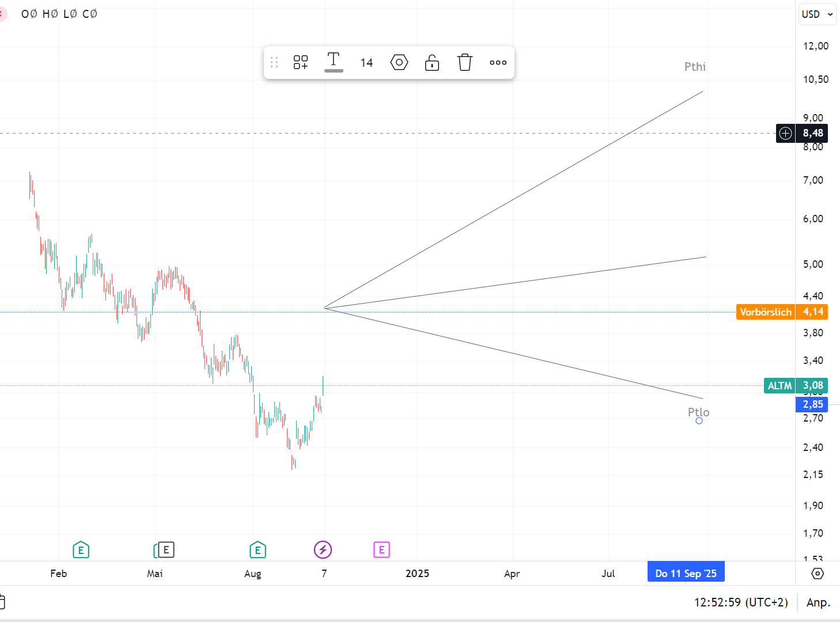Toggle the Anp. adjustment button
The image size is (840, 622).
click(x=818, y=602)
